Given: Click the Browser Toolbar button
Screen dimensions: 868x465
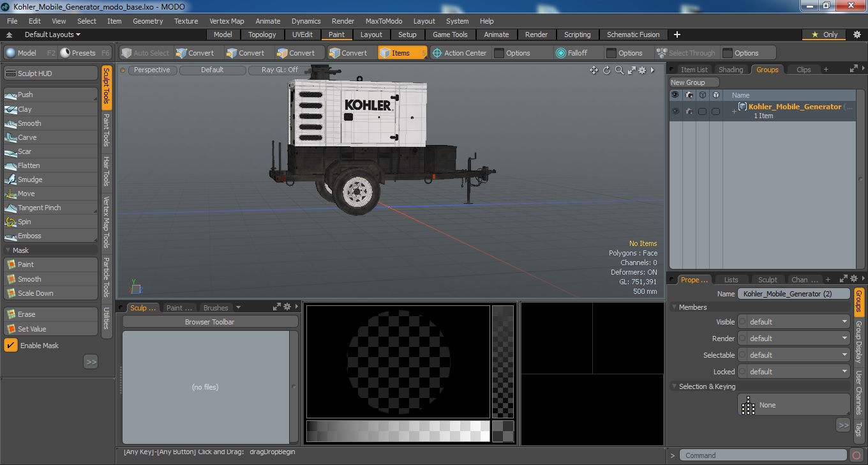Looking at the screenshot, I should [209, 322].
